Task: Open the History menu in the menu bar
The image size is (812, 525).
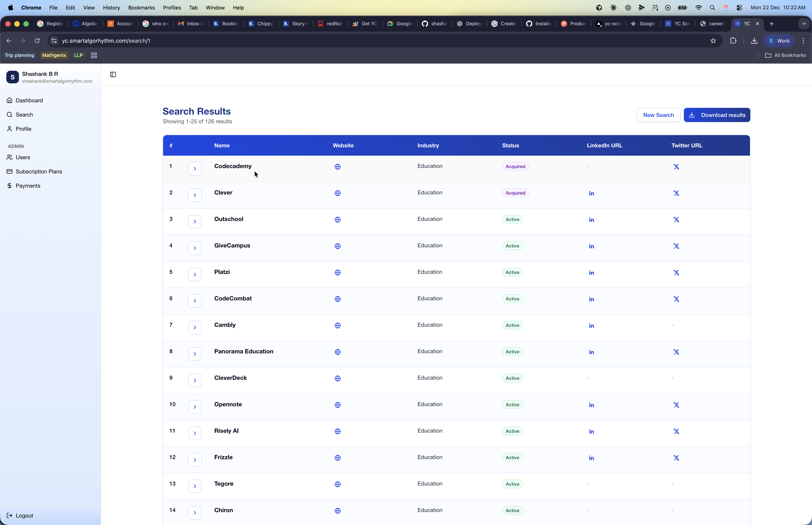Action: click(111, 8)
